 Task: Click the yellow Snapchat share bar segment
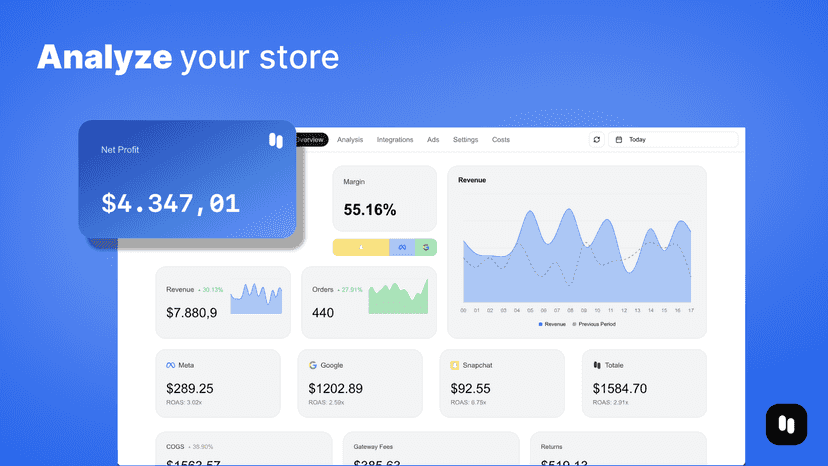tap(361, 247)
